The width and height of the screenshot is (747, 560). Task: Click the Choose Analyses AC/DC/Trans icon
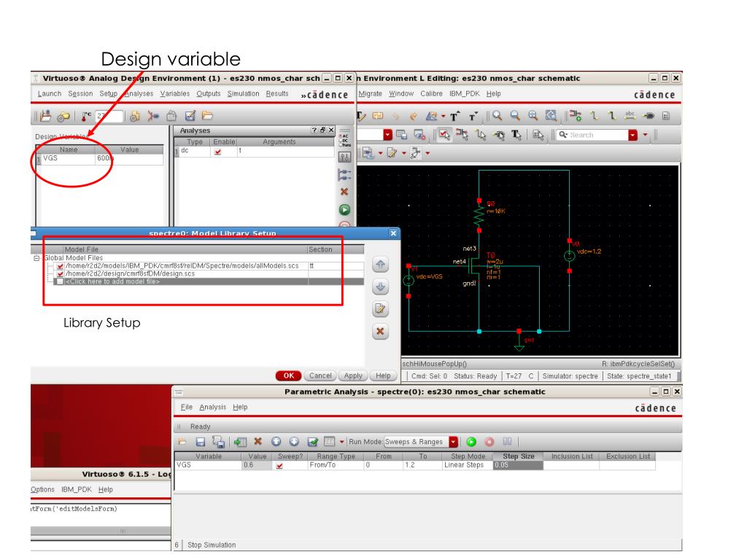click(344, 140)
